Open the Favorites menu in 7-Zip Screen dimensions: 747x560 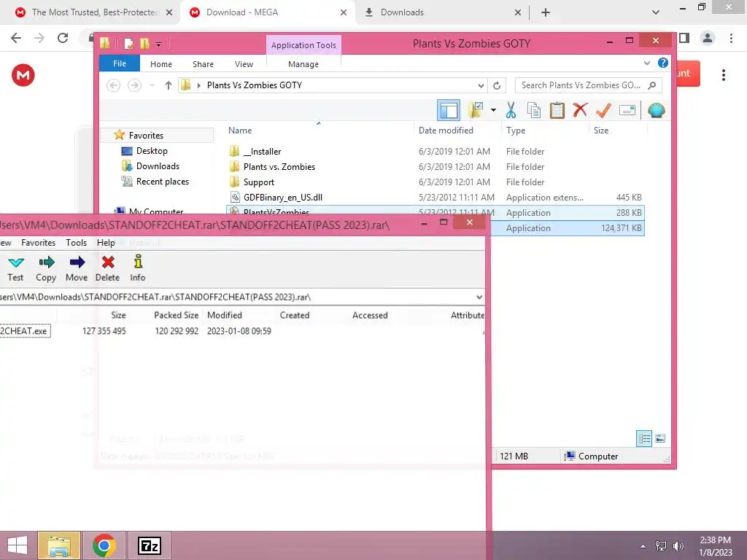tap(38, 242)
